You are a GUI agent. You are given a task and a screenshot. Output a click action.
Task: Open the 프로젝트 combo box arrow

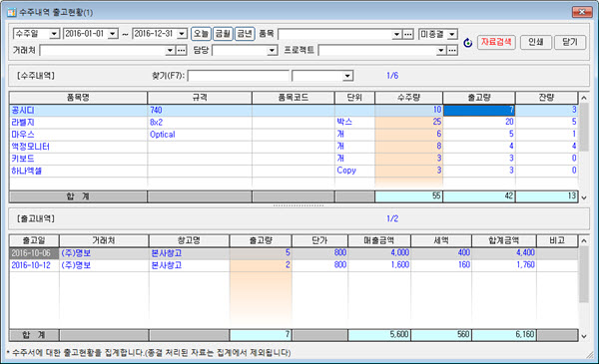click(441, 51)
